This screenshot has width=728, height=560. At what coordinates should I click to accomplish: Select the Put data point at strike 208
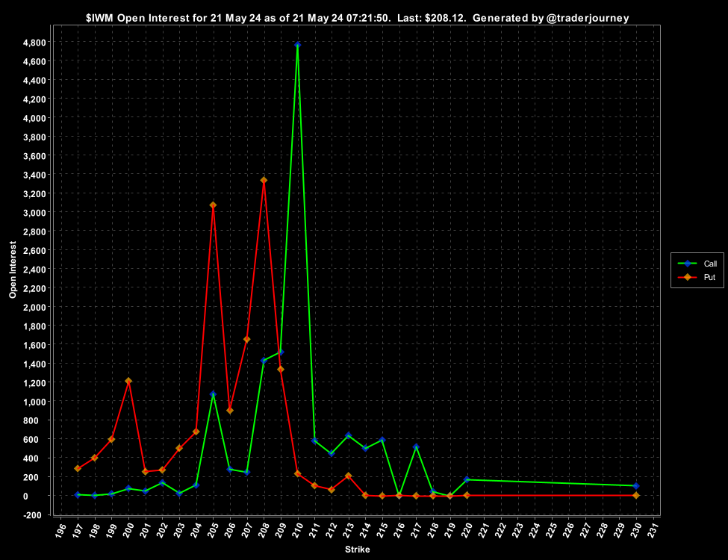[264, 180]
